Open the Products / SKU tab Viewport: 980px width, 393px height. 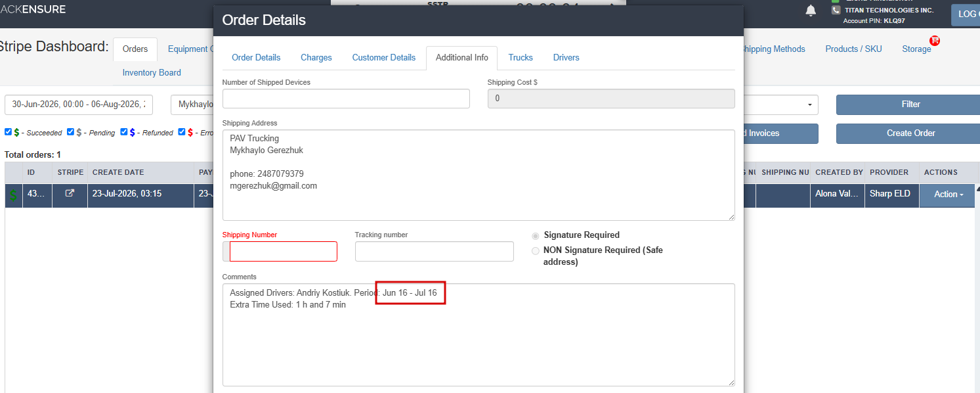tap(853, 49)
